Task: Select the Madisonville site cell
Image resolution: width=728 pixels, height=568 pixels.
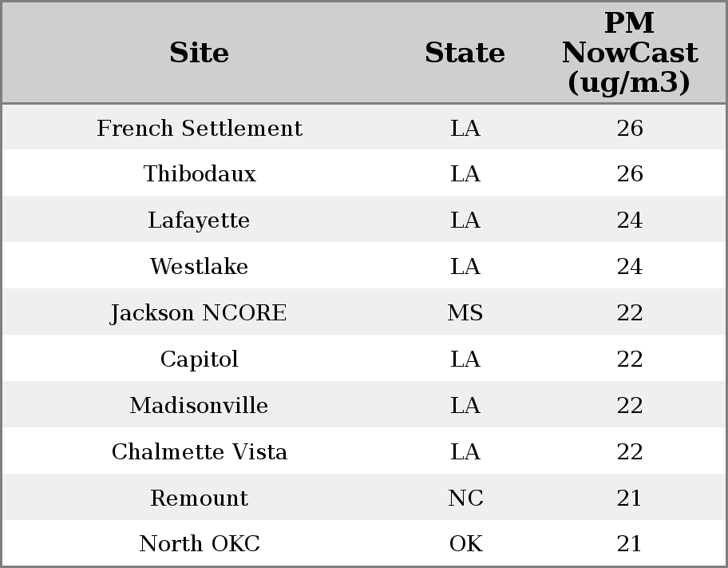Action: tap(200, 405)
